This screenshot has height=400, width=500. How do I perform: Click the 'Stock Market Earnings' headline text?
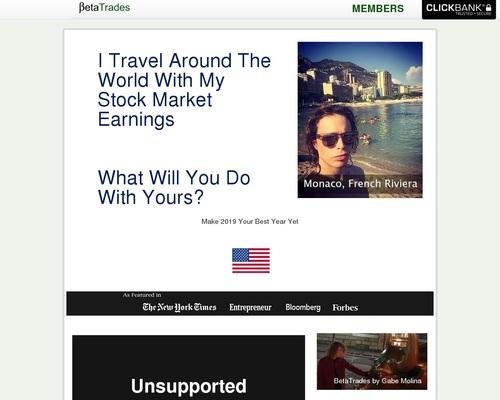(155, 109)
